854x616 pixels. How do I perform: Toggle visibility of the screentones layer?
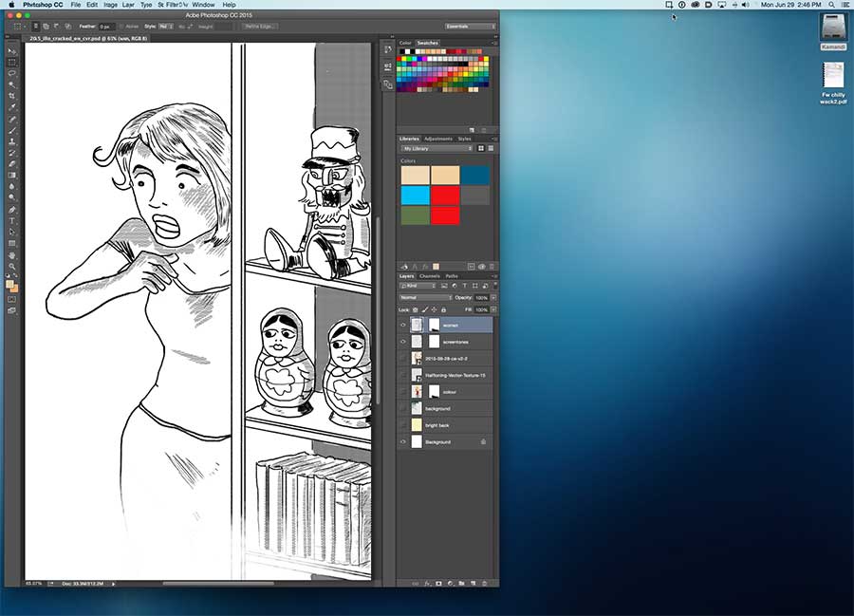[403, 342]
